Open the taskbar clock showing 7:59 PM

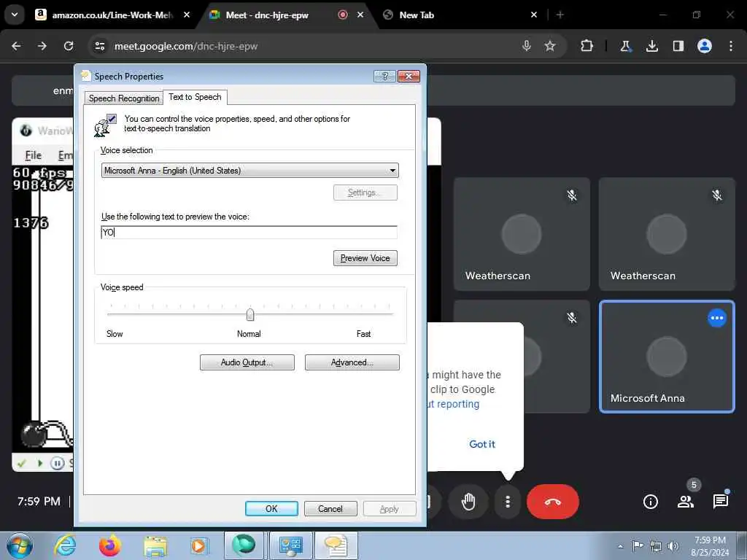710,546
